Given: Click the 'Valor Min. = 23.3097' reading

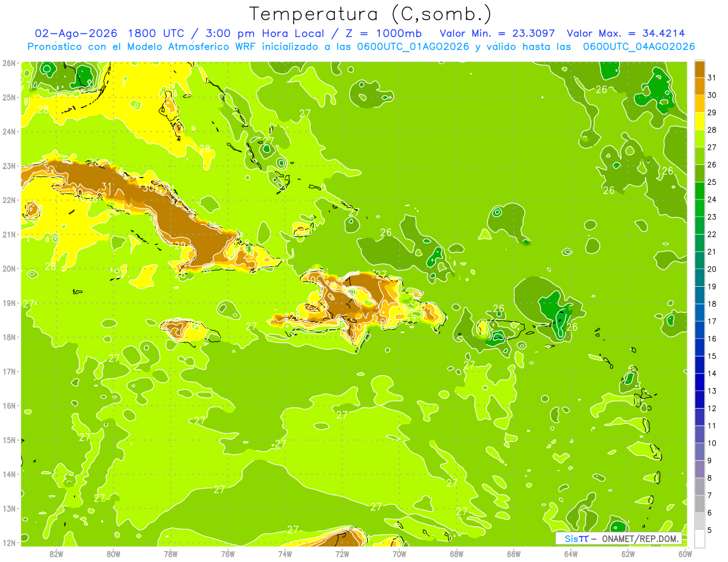Looking at the screenshot, I should point(498,33).
